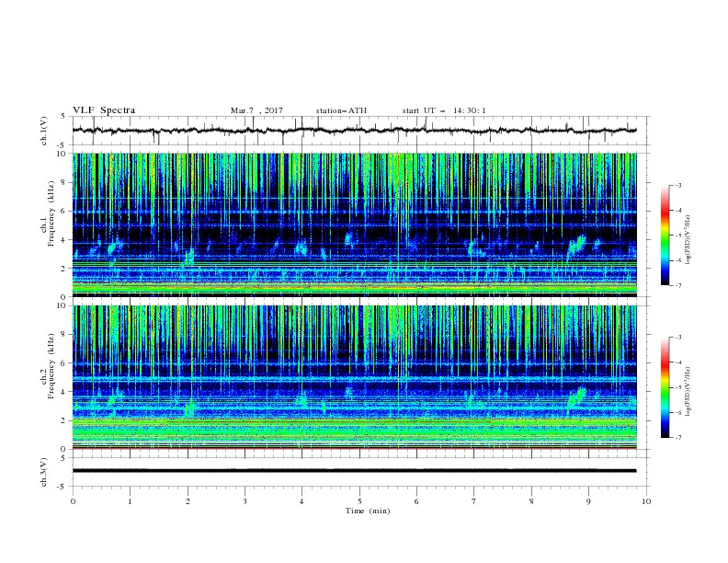Click the ch.1 spectrogram color scale bar
The height and width of the screenshot is (563, 728).
(665, 236)
